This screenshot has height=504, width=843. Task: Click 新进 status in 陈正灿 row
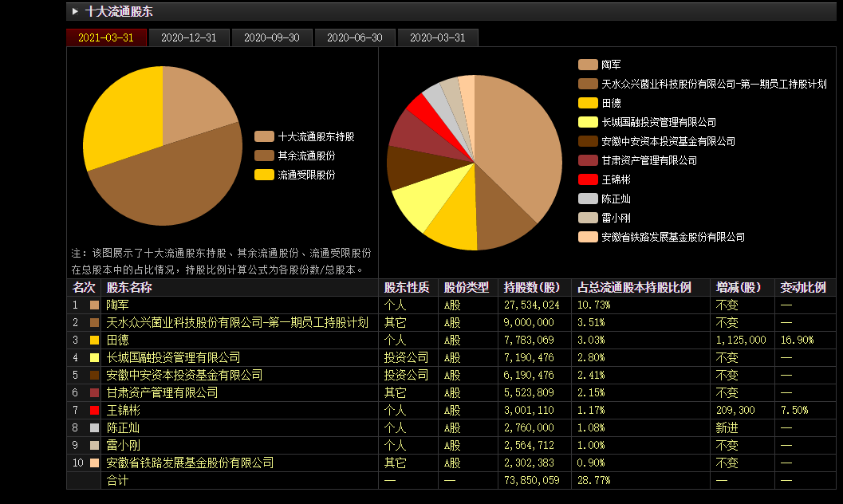pyautogui.click(x=727, y=427)
